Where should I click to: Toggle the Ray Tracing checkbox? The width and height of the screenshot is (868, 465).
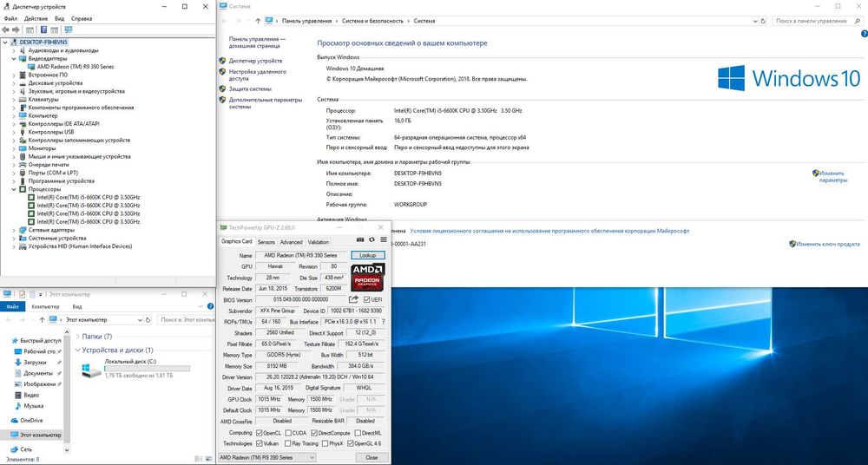(x=287, y=443)
